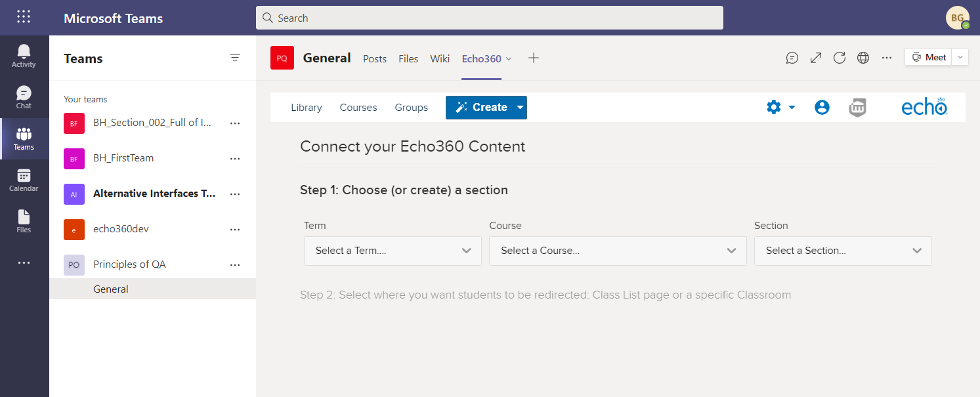Open the Echo360 tab chevron menu
The height and width of the screenshot is (397, 980).
[509, 58]
